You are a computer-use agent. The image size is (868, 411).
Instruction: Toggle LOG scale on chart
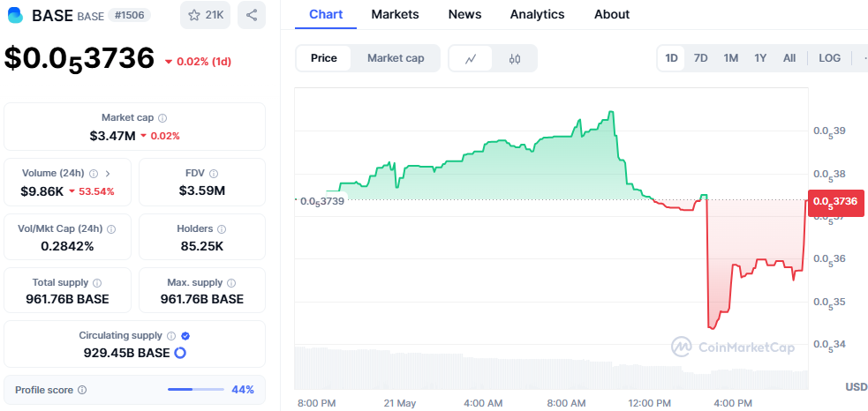pos(829,58)
